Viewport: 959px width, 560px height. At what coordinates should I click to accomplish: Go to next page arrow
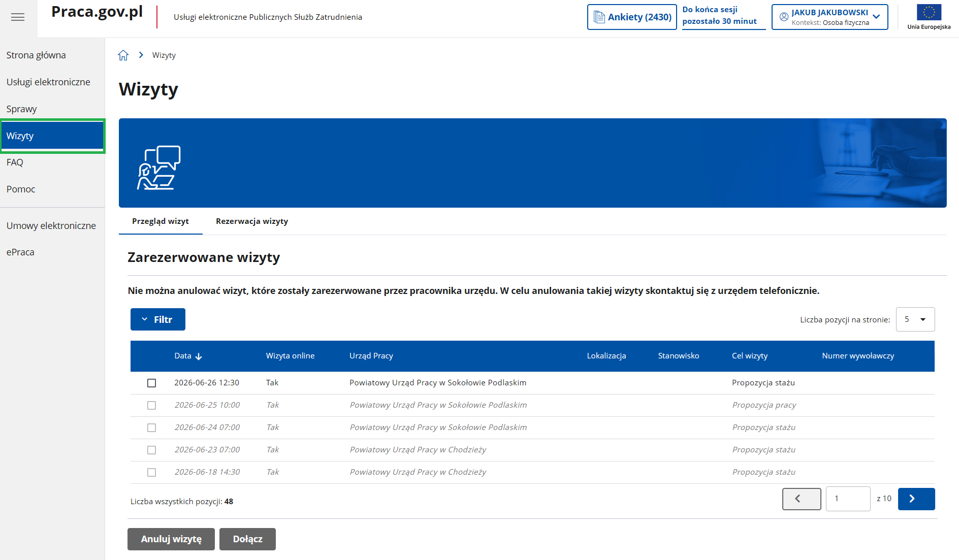point(916,499)
